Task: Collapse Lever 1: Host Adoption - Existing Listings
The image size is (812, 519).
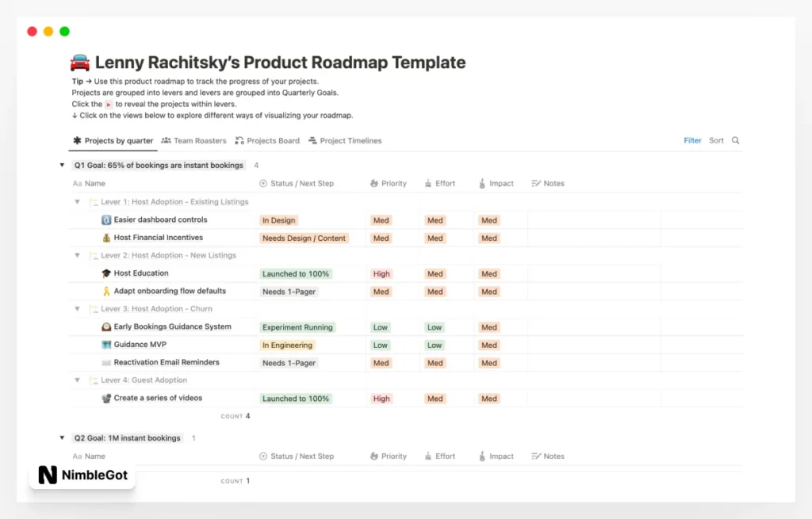Action: (77, 202)
